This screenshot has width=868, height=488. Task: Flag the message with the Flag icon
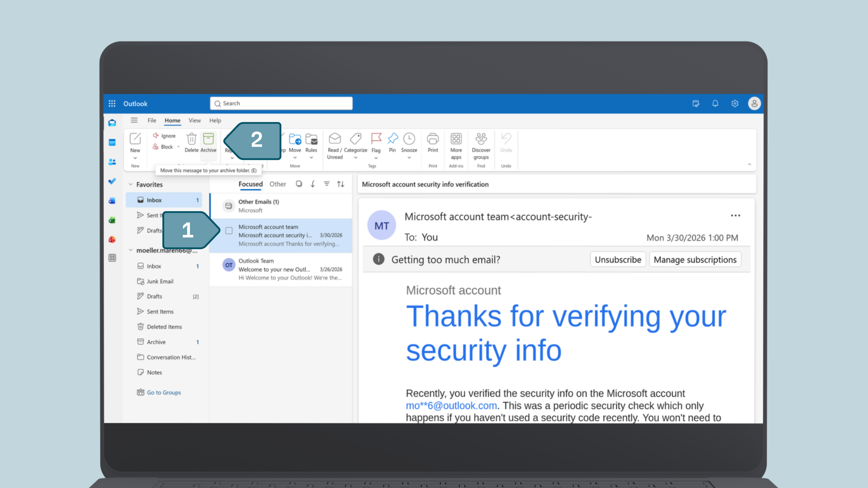pyautogui.click(x=376, y=139)
